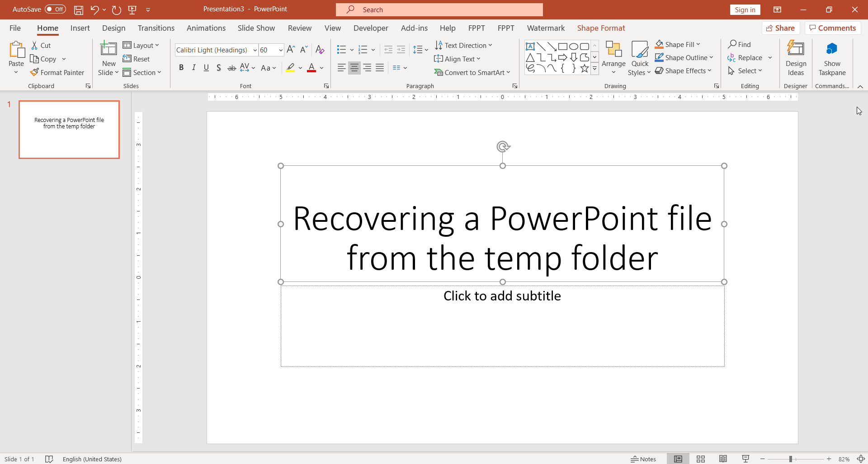This screenshot has width=868, height=464.
Task: Insert a New Slide
Action: click(108, 50)
